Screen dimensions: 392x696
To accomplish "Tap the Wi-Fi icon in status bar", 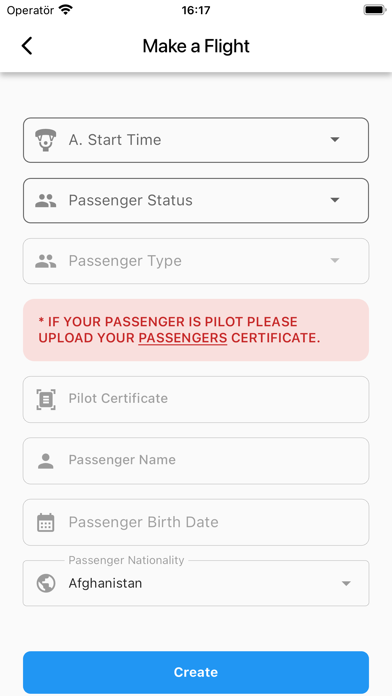I will [x=66, y=10].
